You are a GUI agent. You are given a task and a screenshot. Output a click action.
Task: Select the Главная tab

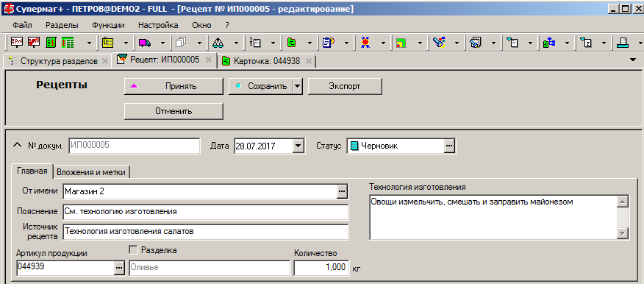33,171
